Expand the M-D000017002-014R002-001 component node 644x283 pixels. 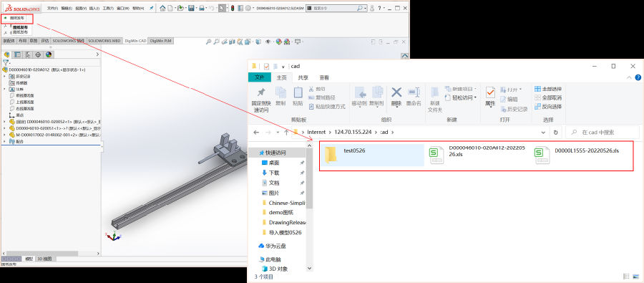pos(4,135)
